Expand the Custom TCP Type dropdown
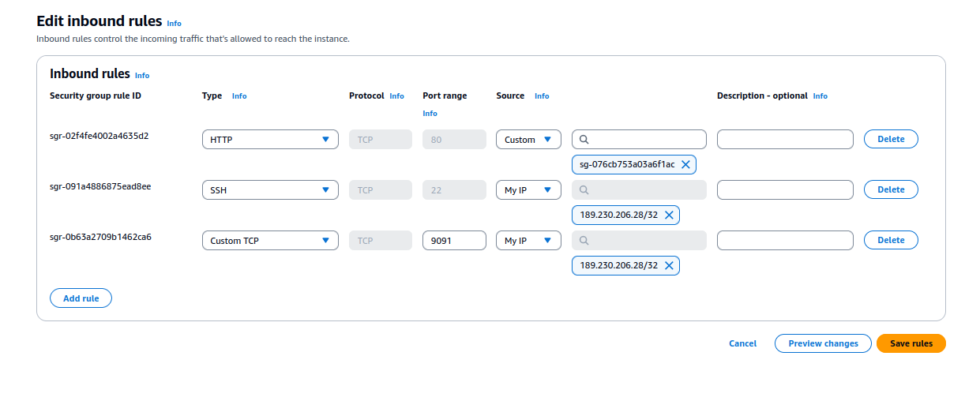This screenshot has height=416, width=980. tap(270, 241)
